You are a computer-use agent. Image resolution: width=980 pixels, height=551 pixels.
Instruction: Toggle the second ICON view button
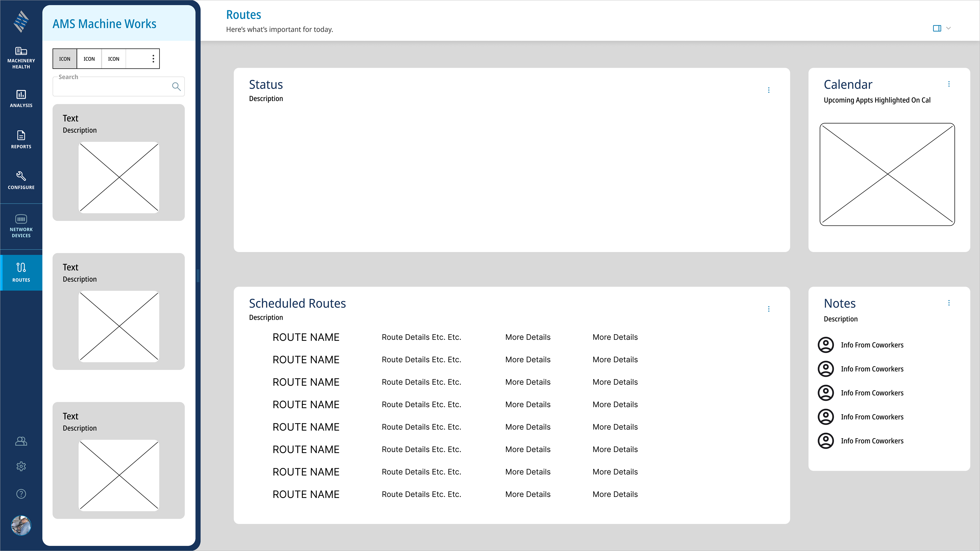point(89,59)
